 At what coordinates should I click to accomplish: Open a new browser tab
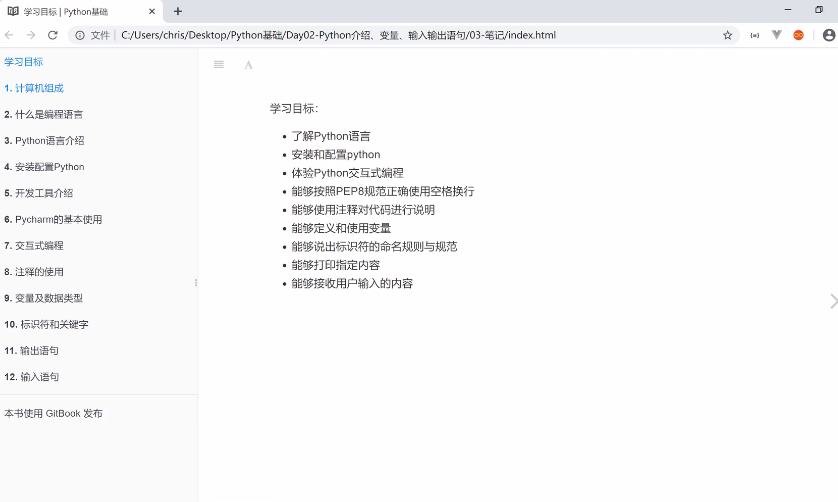[x=178, y=11]
